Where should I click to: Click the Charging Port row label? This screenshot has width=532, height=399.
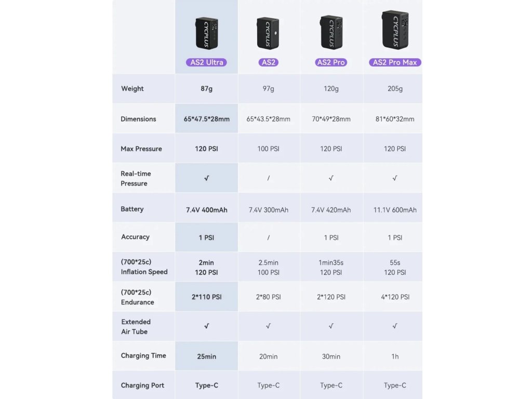point(142,385)
